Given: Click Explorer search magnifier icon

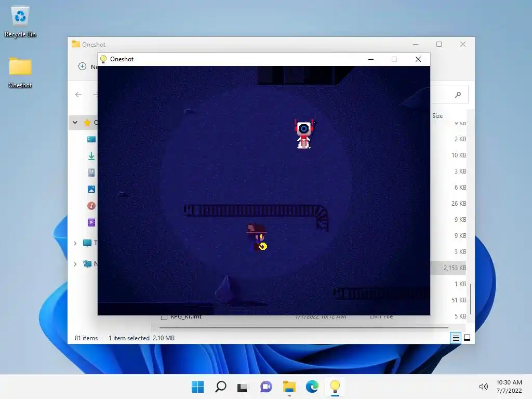Looking at the screenshot, I should coord(458,95).
